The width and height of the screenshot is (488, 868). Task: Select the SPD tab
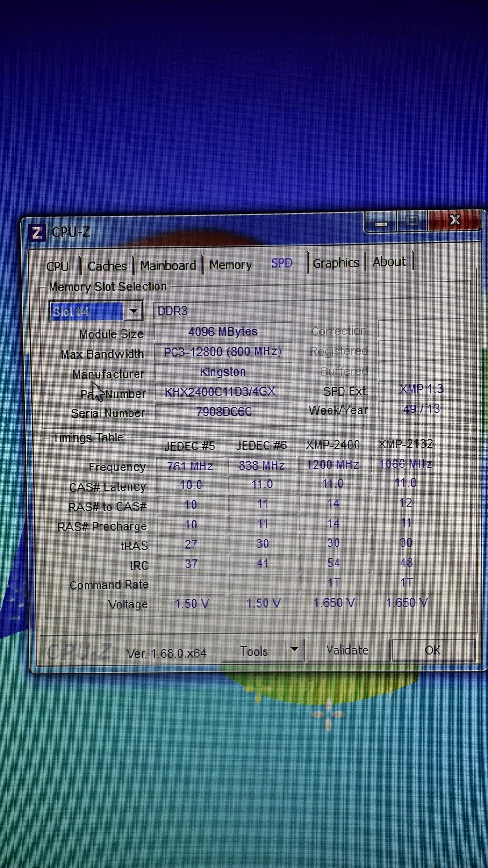pos(281,263)
